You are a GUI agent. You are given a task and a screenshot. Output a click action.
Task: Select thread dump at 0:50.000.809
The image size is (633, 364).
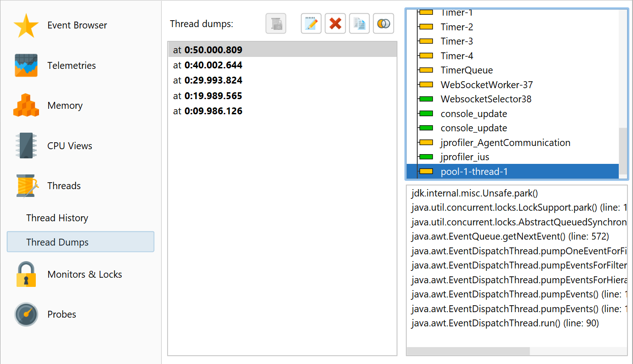tap(282, 50)
